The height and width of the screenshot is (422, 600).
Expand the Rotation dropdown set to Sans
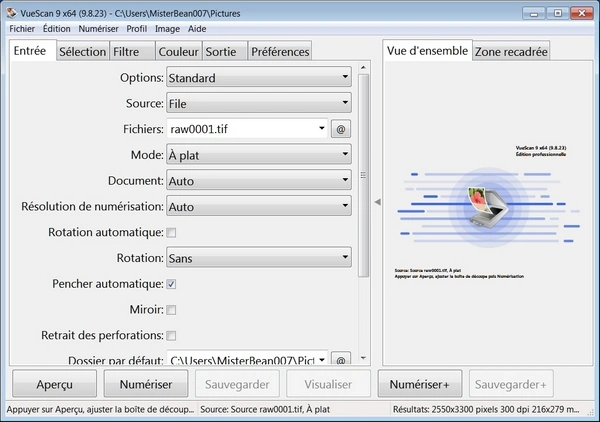(x=258, y=258)
